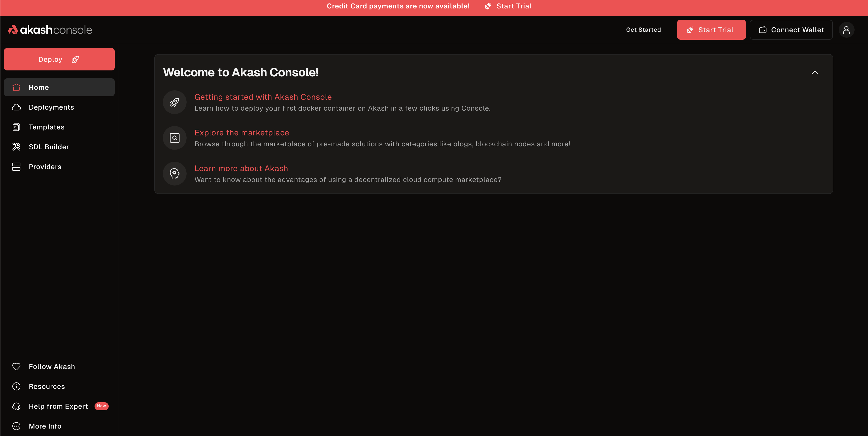
Task: Click the headset icon for Help from Expert
Action: pyautogui.click(x=17, y=406)
